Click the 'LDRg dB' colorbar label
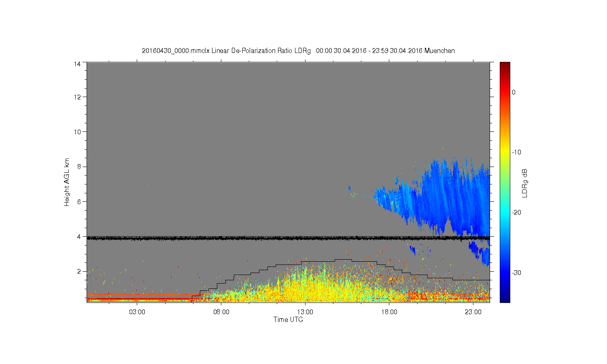Viewport: 607px width, 364px height. click(x=524, y=183)
